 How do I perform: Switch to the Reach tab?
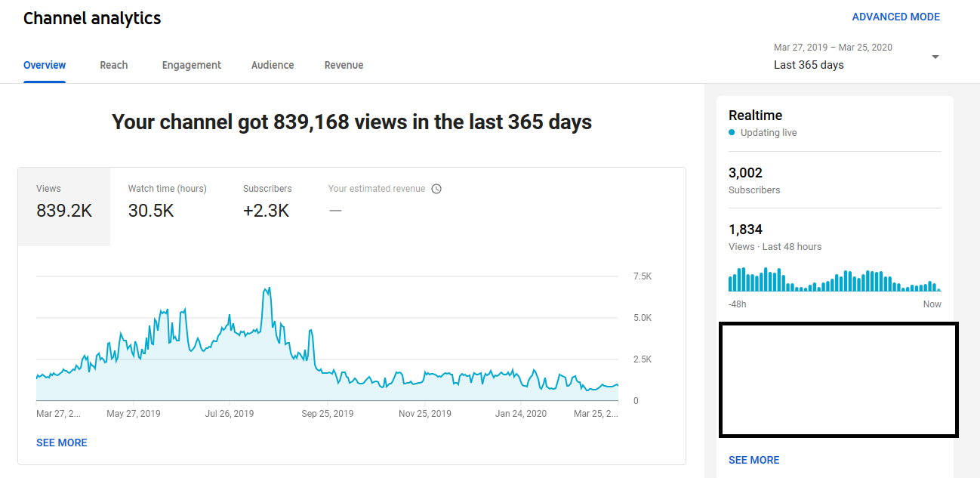click(114, 65)
